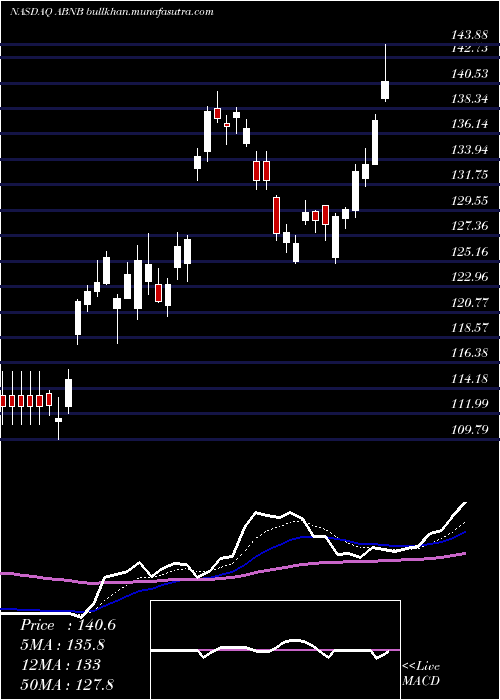
Task: Click the 111.99 price axis label
Action: coord(470,404)
